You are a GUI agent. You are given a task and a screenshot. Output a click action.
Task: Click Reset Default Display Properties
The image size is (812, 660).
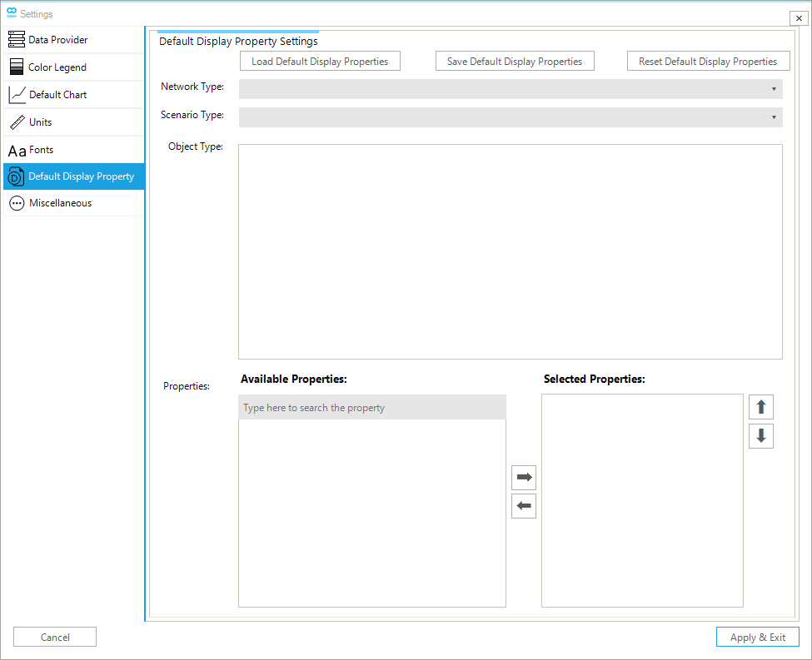[708, 61]
